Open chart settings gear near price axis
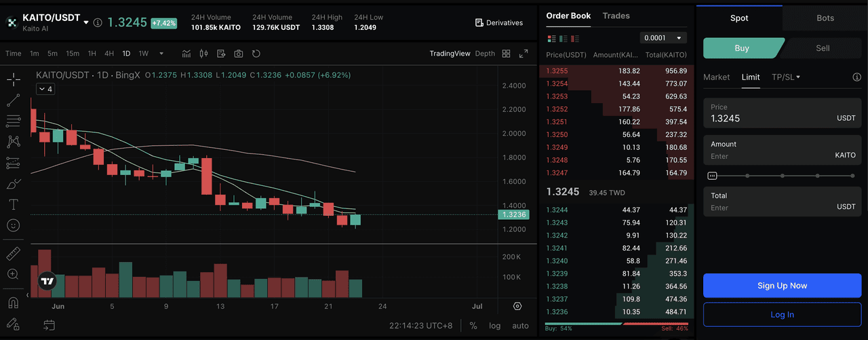This screenshot has height=340, width=868. (517, 306)
